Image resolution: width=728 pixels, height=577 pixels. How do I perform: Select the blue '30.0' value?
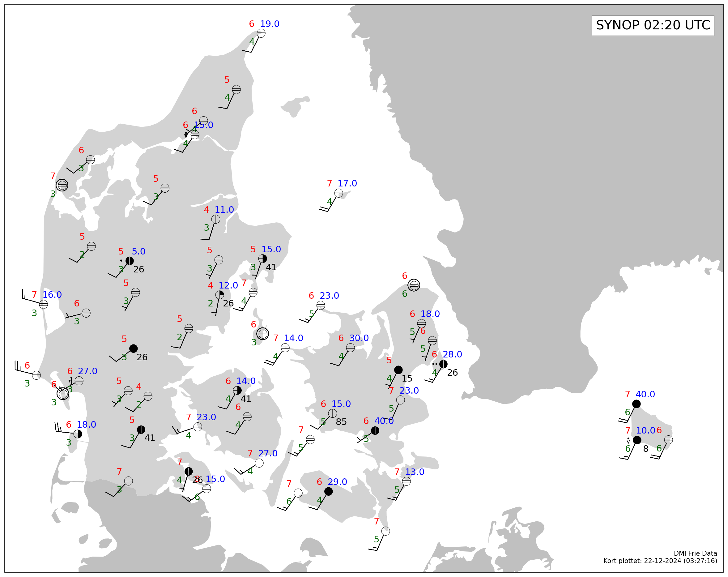coord(359,338)
